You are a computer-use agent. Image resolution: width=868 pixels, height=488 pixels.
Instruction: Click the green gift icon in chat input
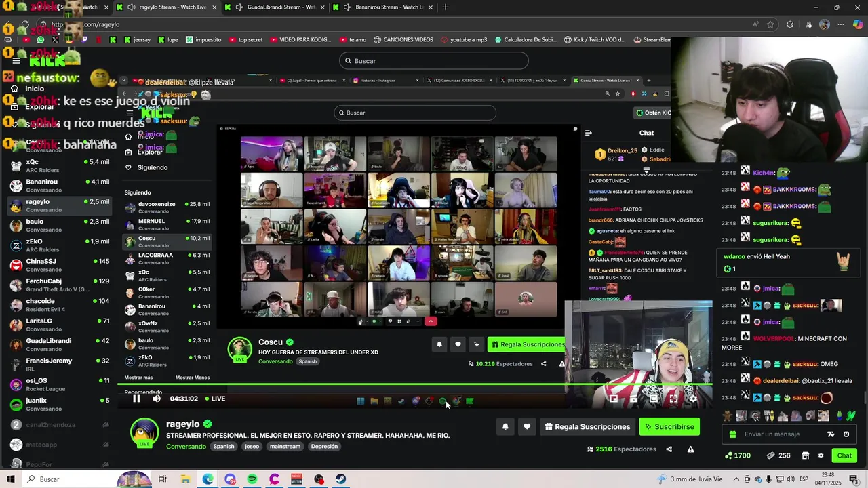732,434
